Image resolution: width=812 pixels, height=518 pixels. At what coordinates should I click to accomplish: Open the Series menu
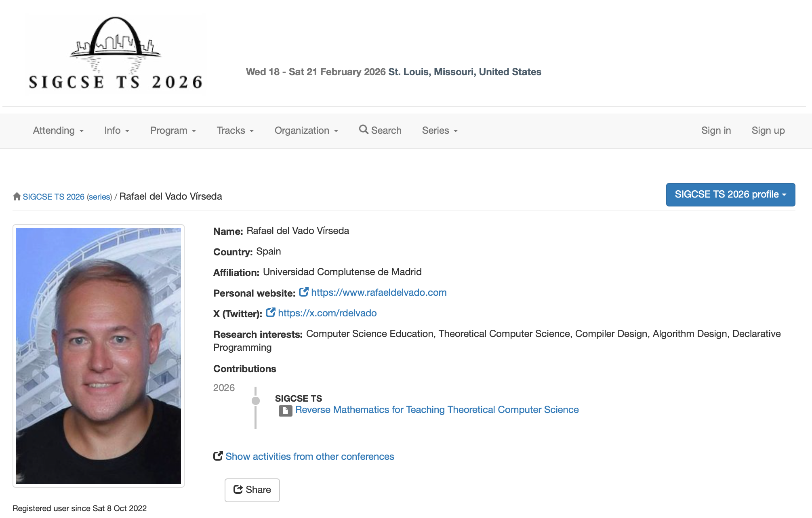tap(440, 131)
